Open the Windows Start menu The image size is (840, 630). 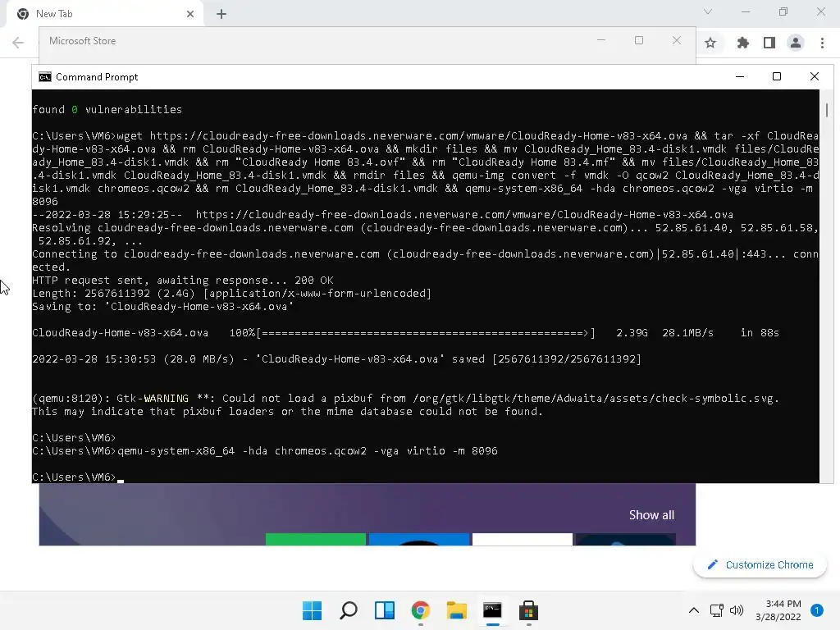(x=312, y=610)
